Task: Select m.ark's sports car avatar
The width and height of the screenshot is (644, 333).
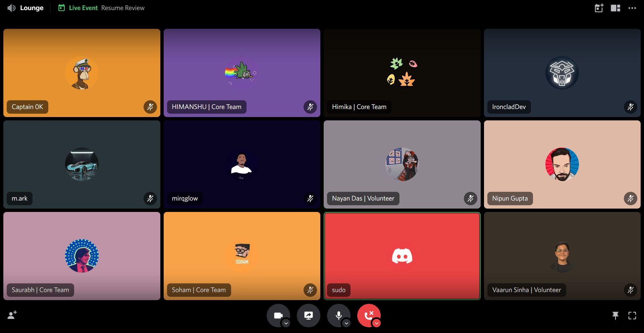Action: [x=82, y=164]
